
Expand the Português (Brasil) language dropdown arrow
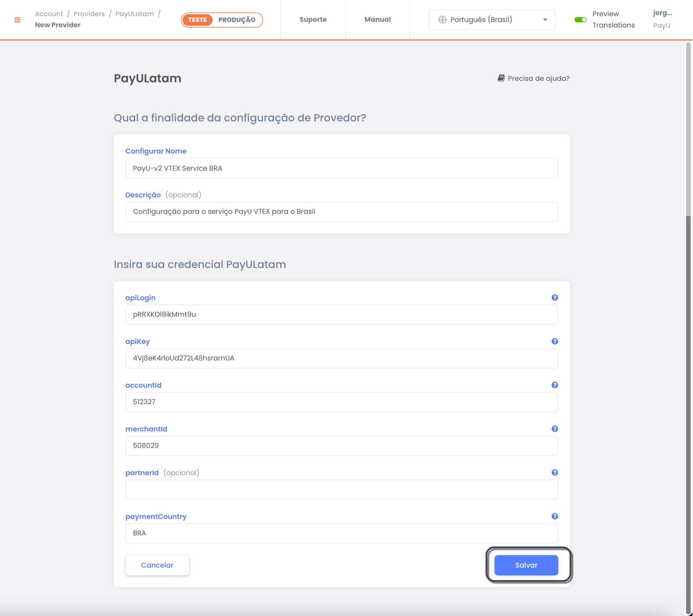pos(545,20)
